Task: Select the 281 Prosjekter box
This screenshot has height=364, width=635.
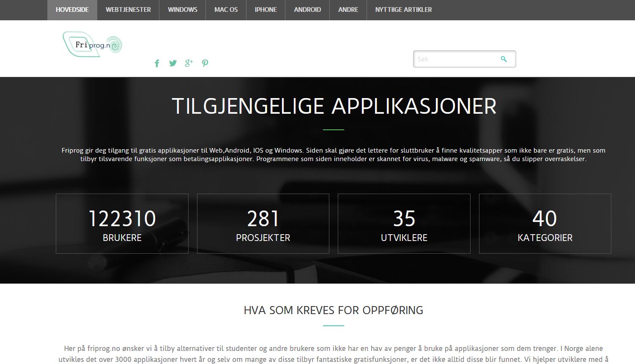Action: click(x=263, y=224)
